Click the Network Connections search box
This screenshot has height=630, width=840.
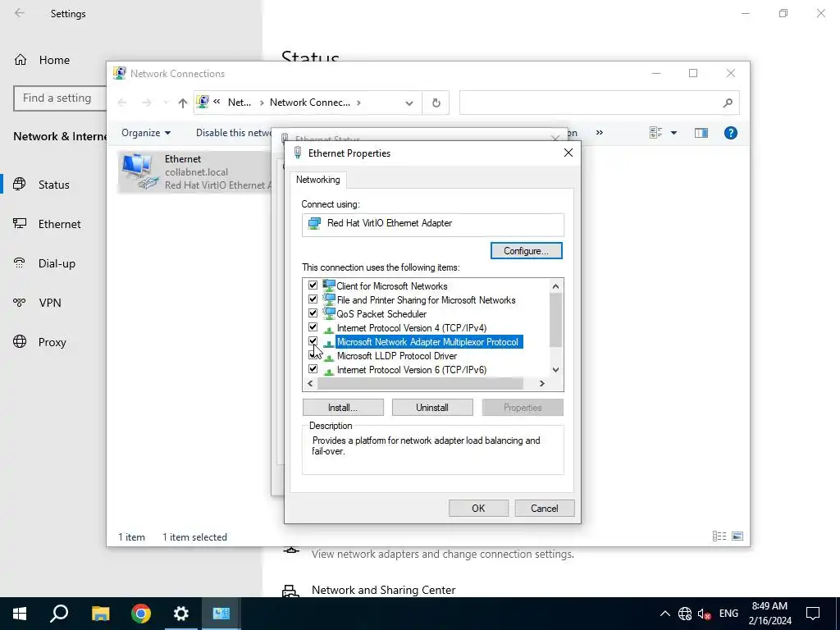pos(599,103)
